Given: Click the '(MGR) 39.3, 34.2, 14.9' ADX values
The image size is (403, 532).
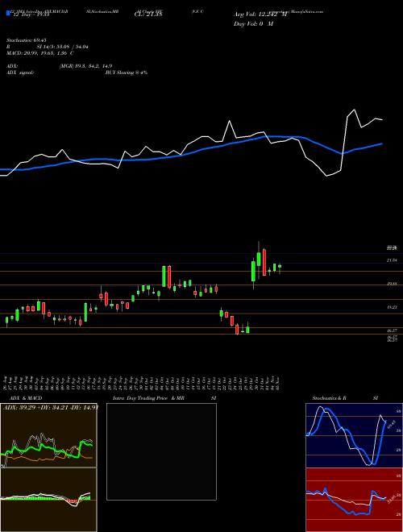Looking at the screenshot, I should click(85, 66).
